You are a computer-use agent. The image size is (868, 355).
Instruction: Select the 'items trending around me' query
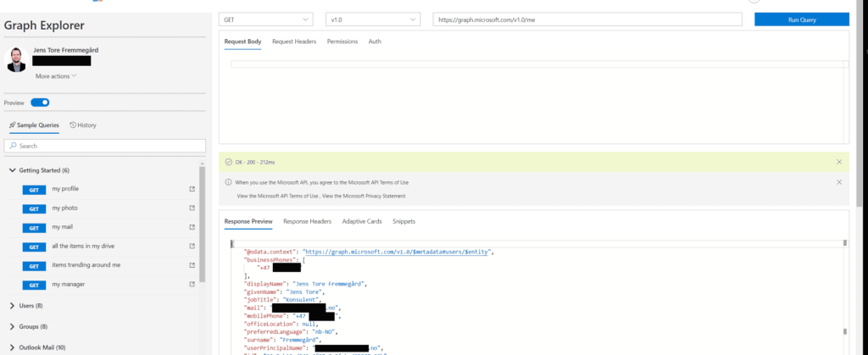click(86, 265)
